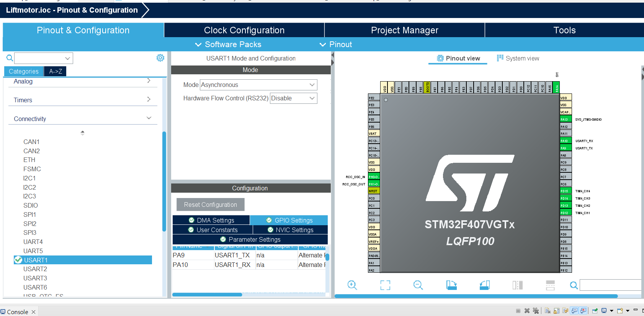Click the PD12 pin on the chip
This screenshot has width=644, height=316.
(566, 213)
